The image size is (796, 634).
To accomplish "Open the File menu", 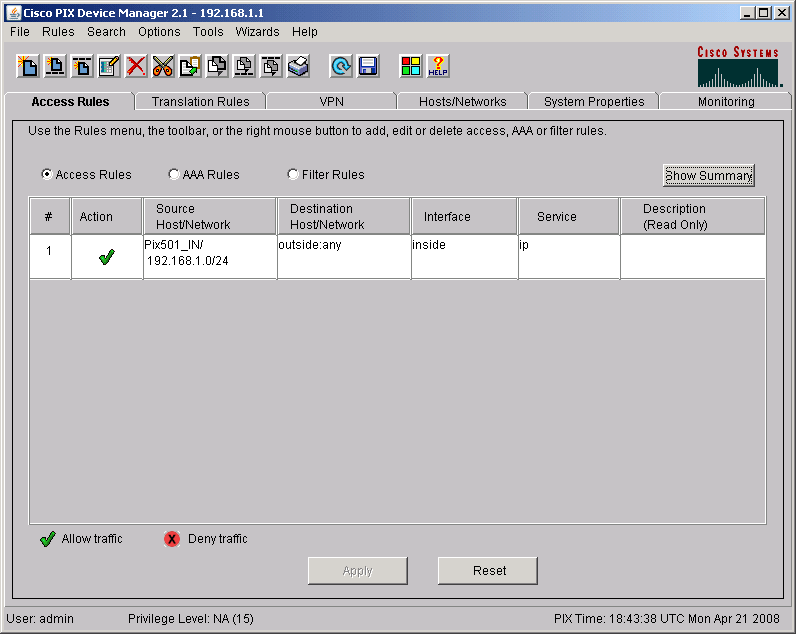I will tap(20, 31).
